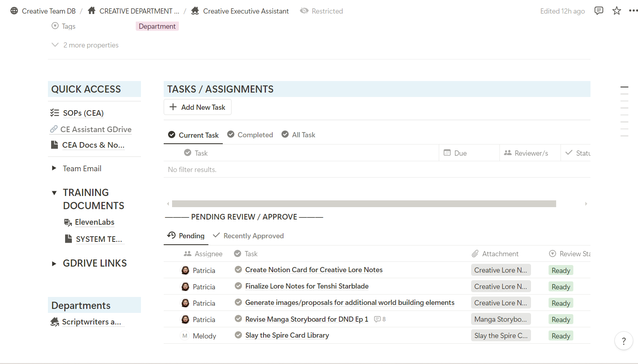Viewport: 638px width, 364px height.
Task: Click the SYSTEM TE... document icon
Action: [68, 239]
